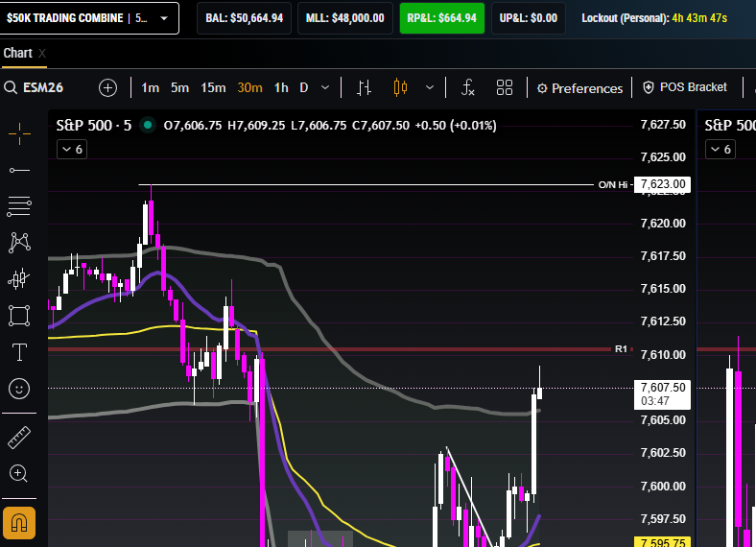Screen dimensions: 756x547
Task: Click the current price label 7,607.50
Action: 662,394
